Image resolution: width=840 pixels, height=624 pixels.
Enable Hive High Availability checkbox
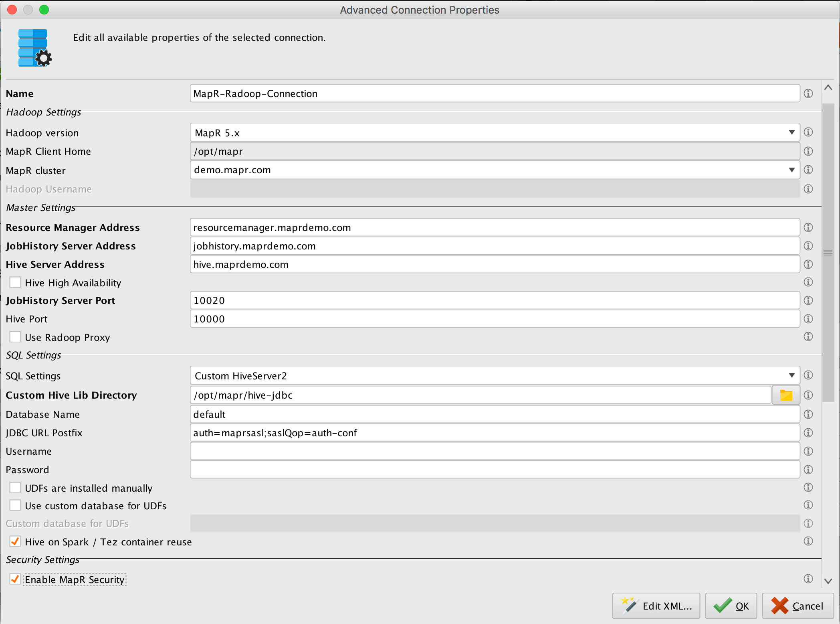(15, 282)
